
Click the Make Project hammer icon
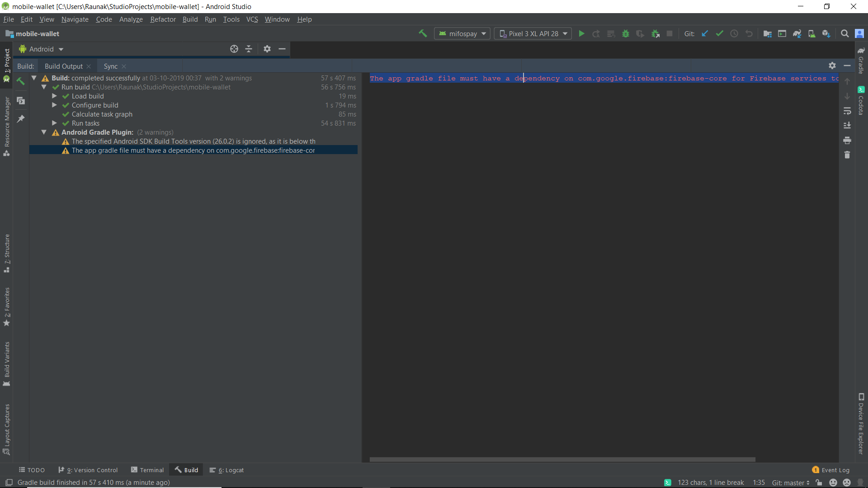pos(423,33)
